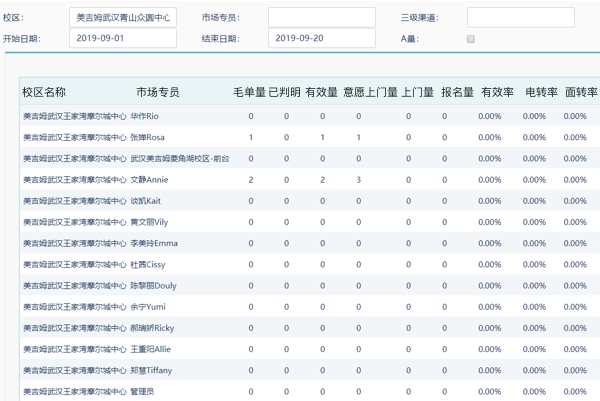Toggle the A量 checkbox
This screenshot has width=600, height=401.
[x=471, y=39]
